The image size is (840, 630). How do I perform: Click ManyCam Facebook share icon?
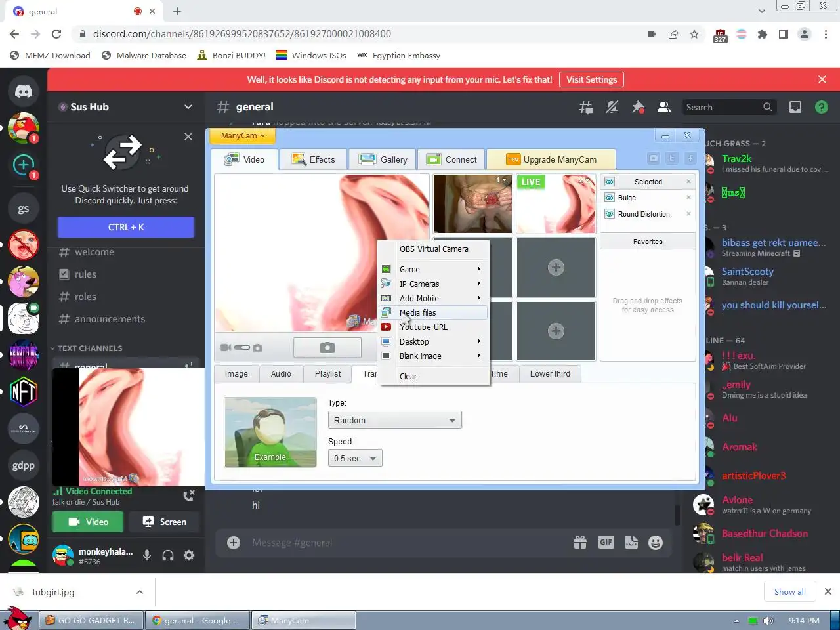pyautogui.click(x=690, y=158)
